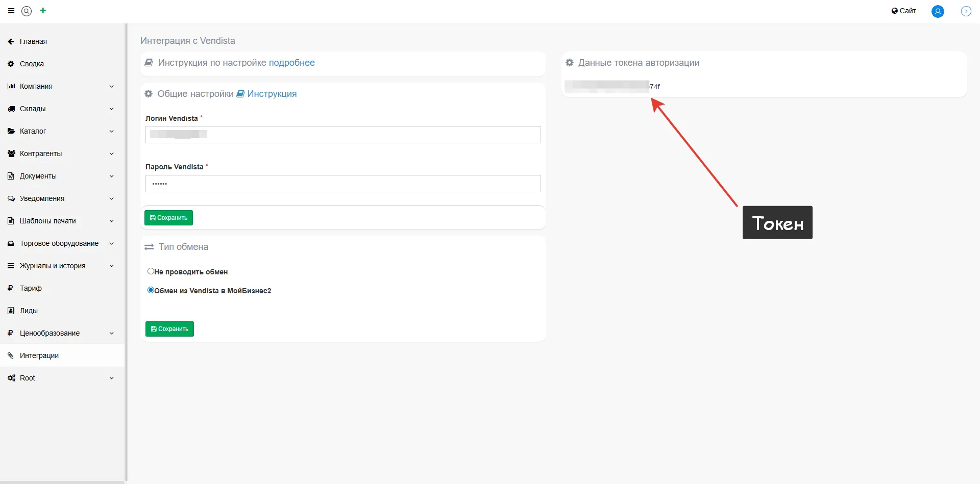Click the hamburger menu icon
980x484 pixels.
[x=11, y=11]
